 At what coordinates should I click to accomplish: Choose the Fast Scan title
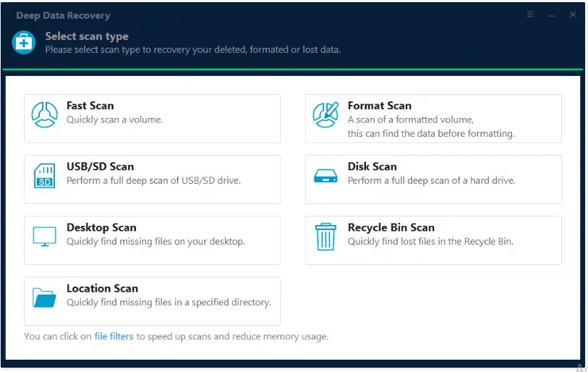point(90,106)
